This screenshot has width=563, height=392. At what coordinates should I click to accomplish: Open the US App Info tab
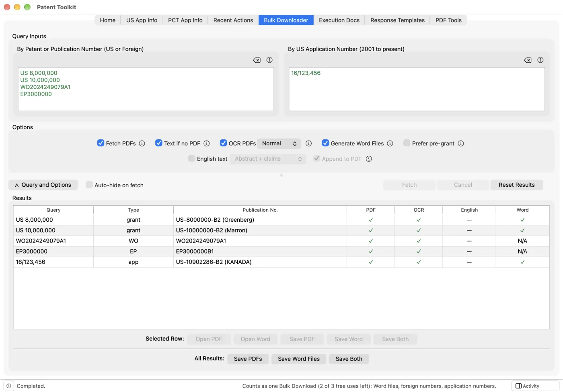[142, 20]
